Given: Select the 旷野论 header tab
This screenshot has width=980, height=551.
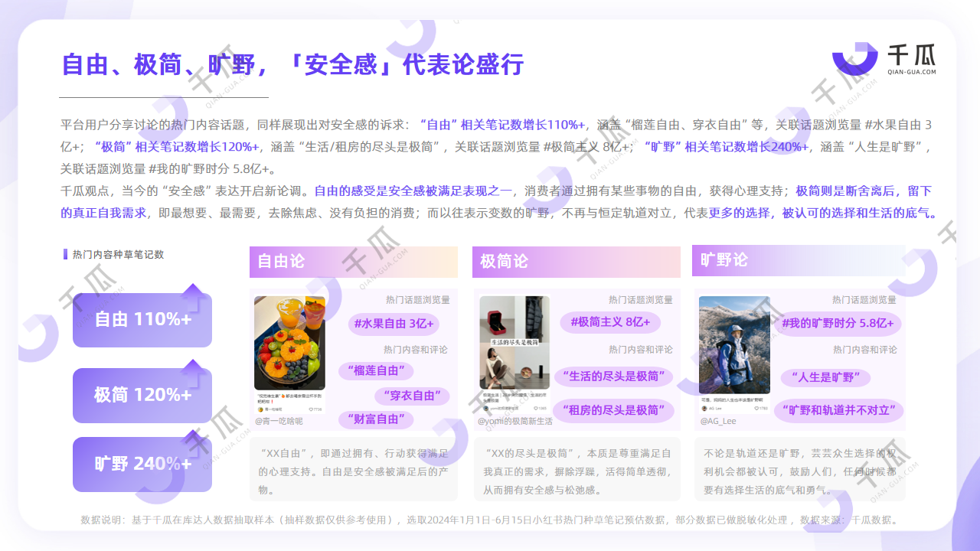Looking at the screenshot, I should pyautogui.click(x=799, y=260).
